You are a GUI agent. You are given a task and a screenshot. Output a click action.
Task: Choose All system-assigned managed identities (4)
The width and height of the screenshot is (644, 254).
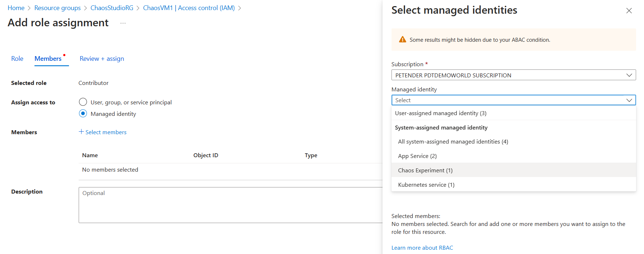coord(453,142)
